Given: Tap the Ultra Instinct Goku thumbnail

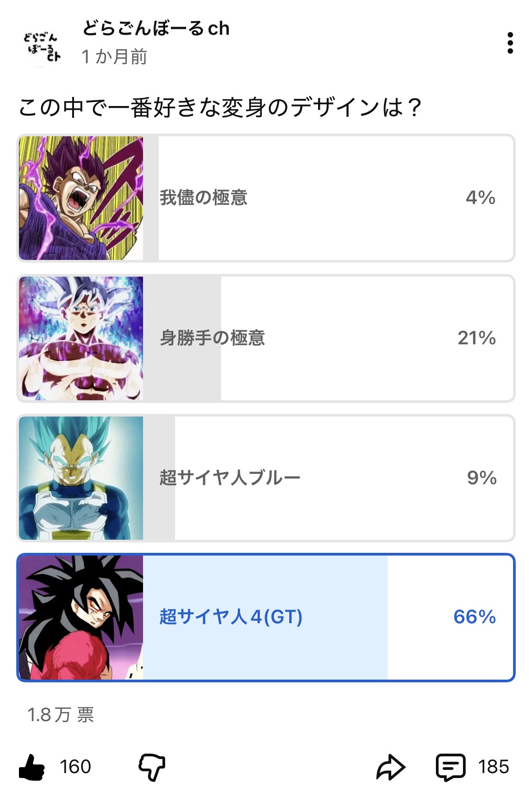Looking at the screenshot, I should click(81, 338).
